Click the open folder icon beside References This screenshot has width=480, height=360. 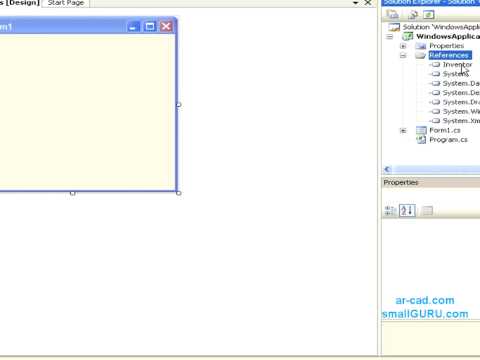click(x=421, y=55)
